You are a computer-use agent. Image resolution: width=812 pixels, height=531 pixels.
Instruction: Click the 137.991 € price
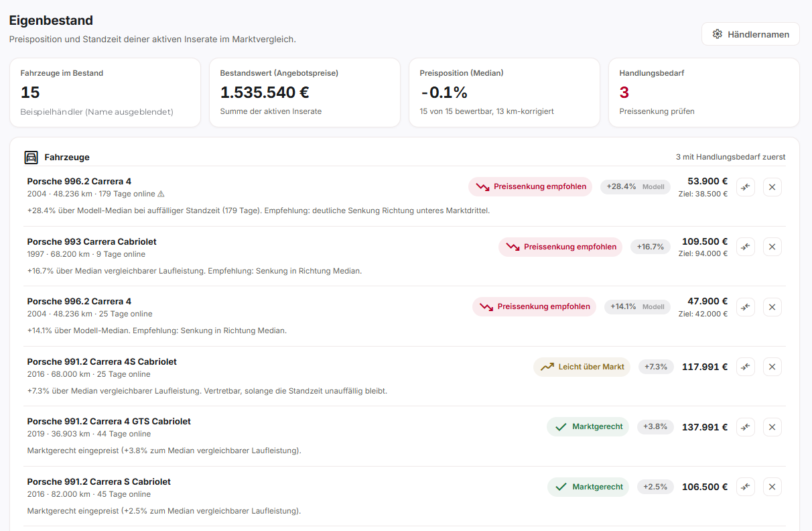[x=705, y=427]
